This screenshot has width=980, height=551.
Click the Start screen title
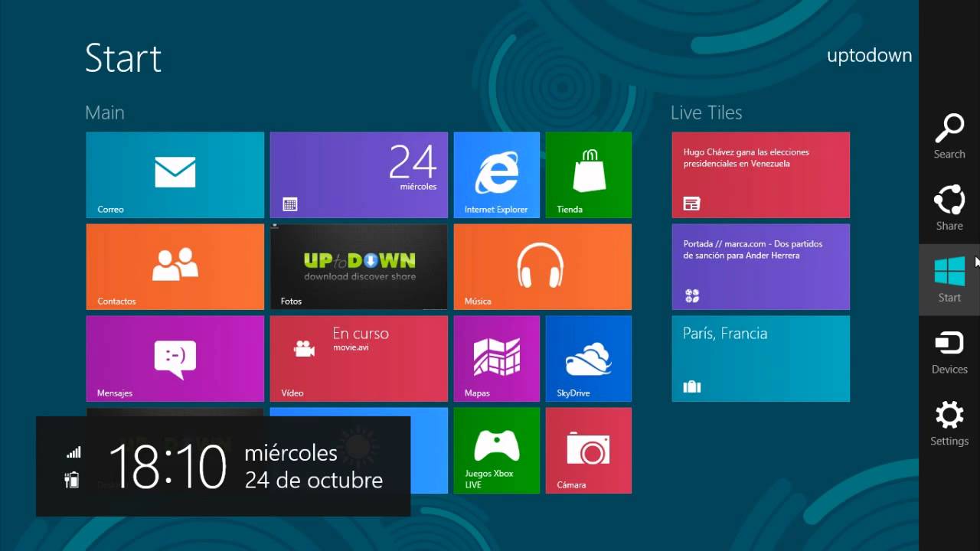click(x=123, y=58)
